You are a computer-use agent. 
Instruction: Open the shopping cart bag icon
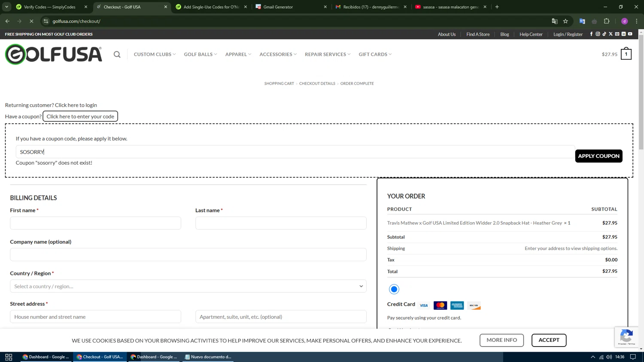point(626,54)
